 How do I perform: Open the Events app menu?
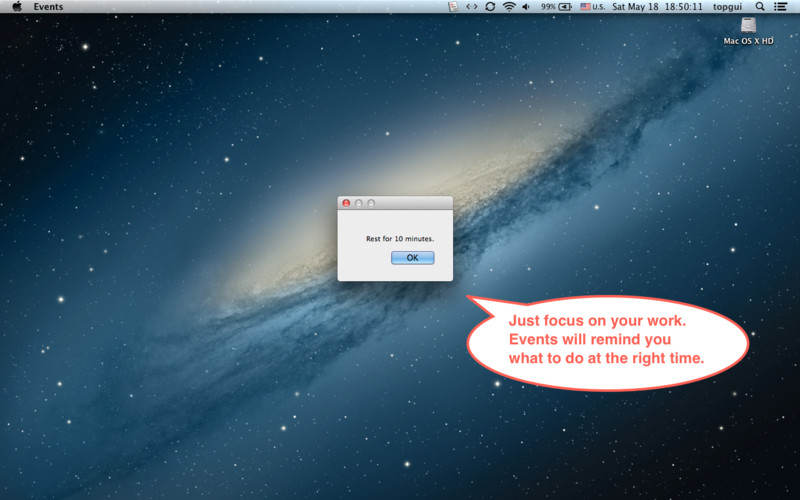click(48, 7)
